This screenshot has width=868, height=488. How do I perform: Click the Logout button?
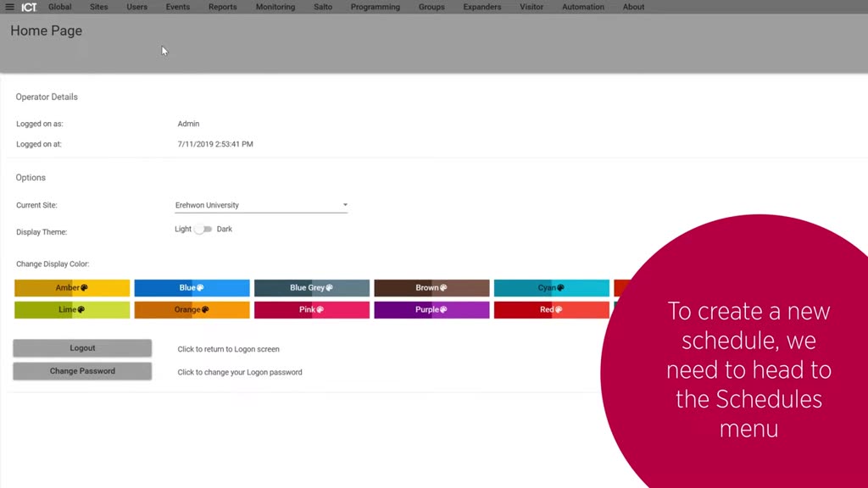pyautogui.click(x=82, y=348)
